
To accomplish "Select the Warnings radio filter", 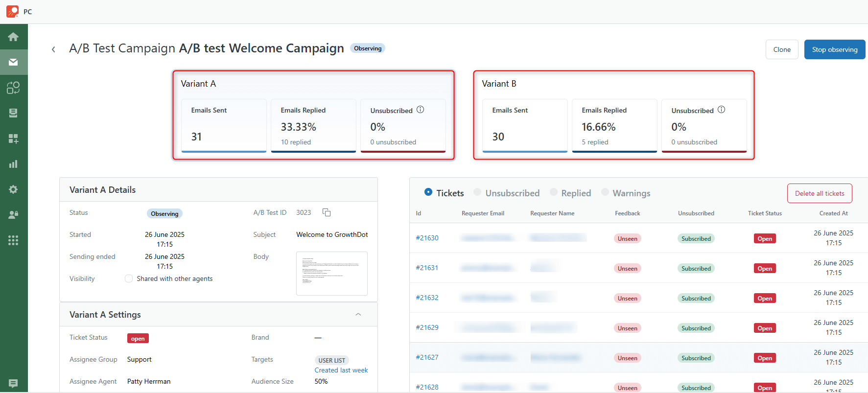I will pyautogui.click(x=605, y=192).
